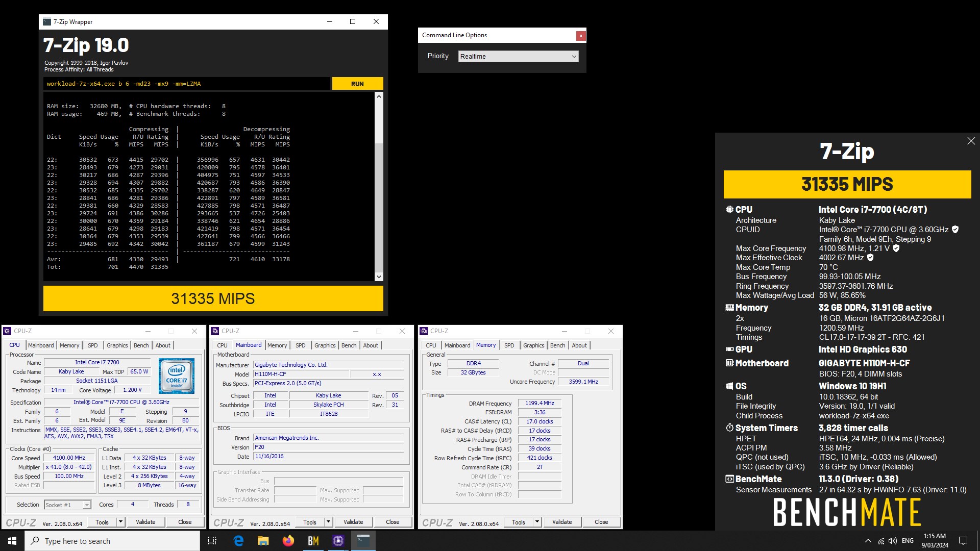Click Close button in first CPU-Z window
This screenshot has width=980, height=551.
click(x=185, y=522)
